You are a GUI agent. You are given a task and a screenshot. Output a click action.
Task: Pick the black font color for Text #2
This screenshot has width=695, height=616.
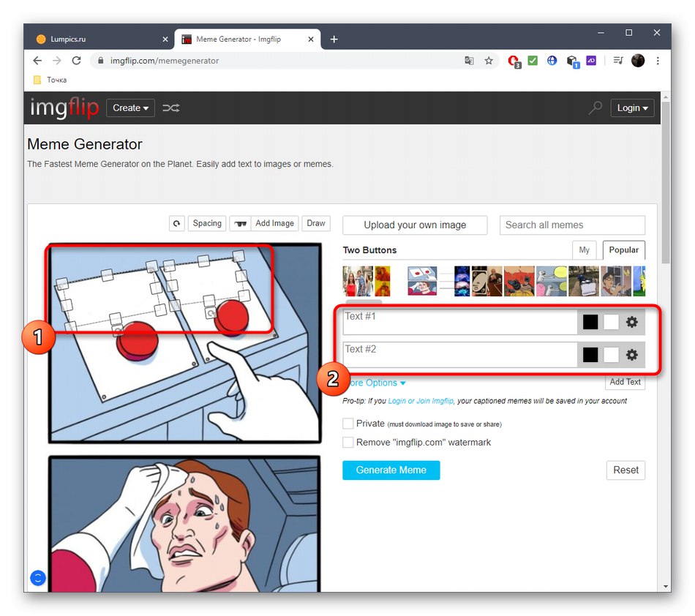point(590,355)
